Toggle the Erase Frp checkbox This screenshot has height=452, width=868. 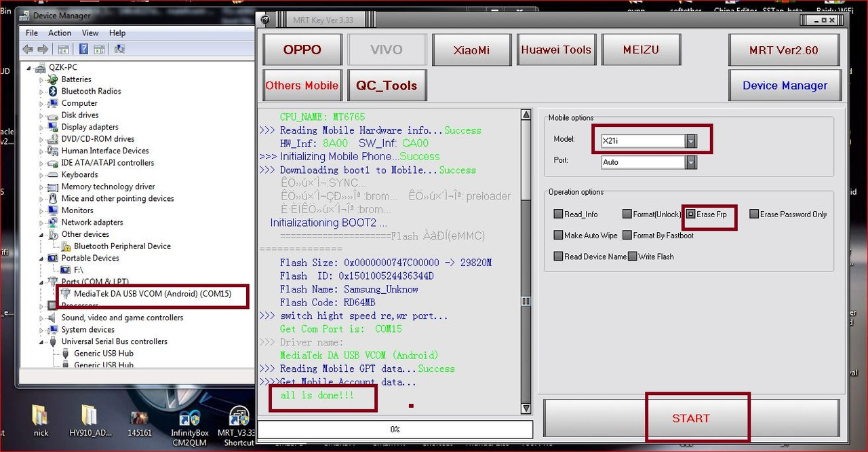[690, 214]
